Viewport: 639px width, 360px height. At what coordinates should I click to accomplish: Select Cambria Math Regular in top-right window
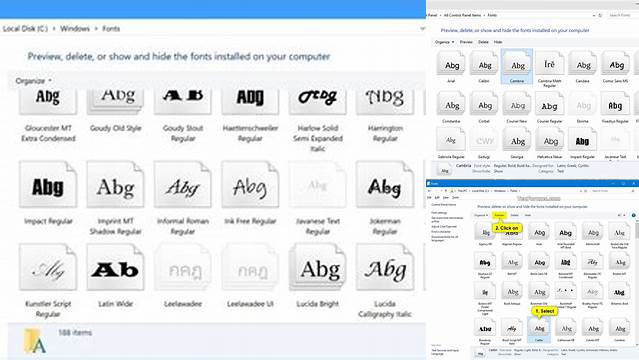click(x=549, y=63)
